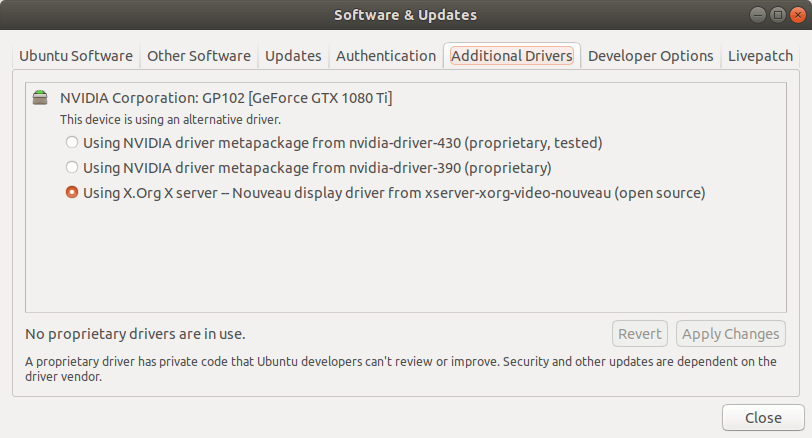Switch to the Ubuntu Software tab
The height and width of the screenshot is (438, 812).
pyautogui.click(x=77, y=56)
